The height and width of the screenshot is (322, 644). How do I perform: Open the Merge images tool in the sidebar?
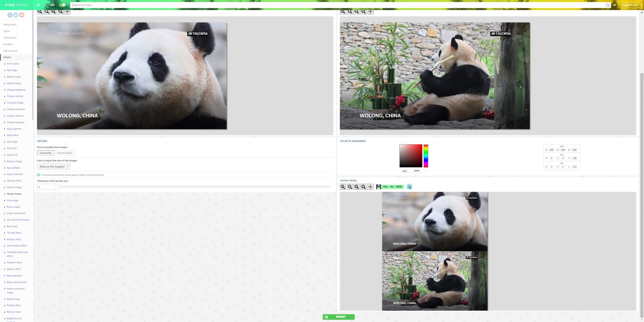coord(14,194)
